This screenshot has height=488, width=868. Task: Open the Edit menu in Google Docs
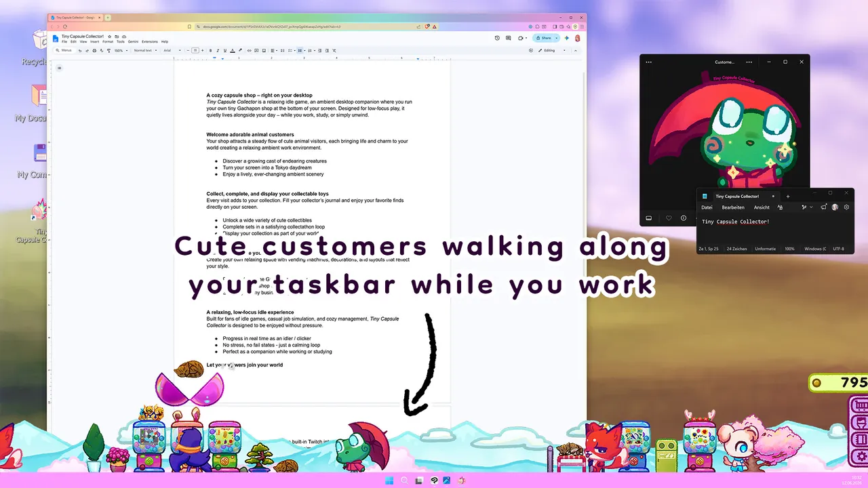pos(73,41)
